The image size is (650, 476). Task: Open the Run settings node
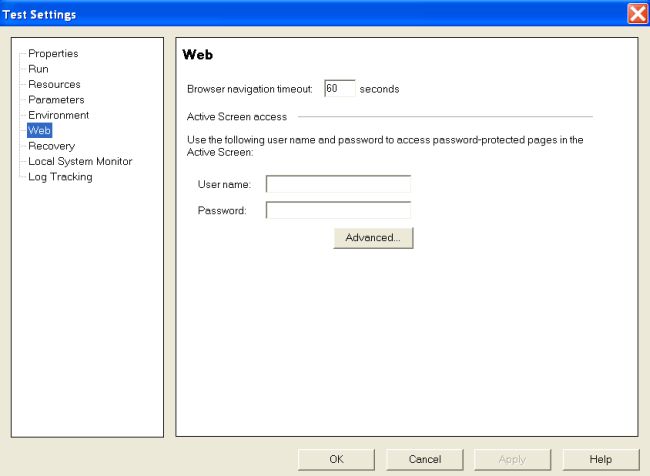(x=38, y=69)
